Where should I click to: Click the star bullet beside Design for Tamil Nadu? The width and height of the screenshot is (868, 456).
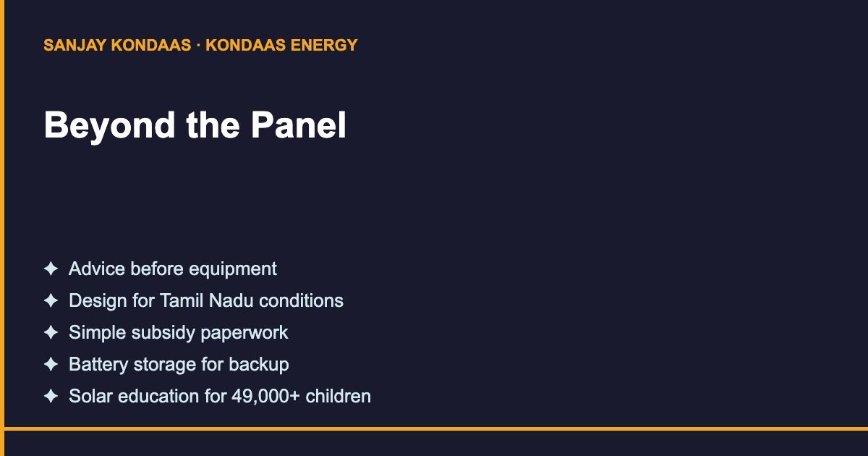tap(51, 301)
